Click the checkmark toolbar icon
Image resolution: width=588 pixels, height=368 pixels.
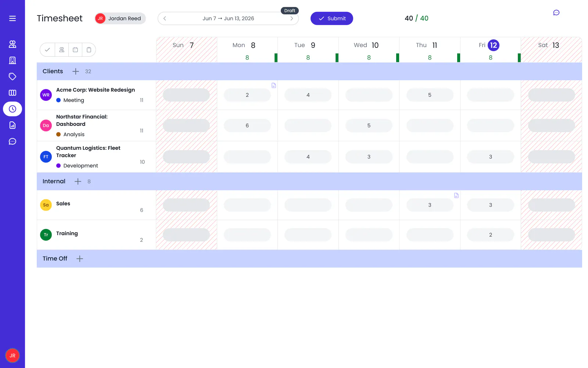pos(47,50)
